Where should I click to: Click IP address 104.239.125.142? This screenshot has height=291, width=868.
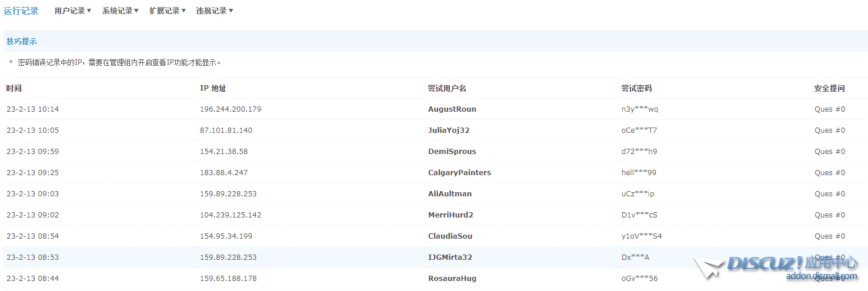click(x=231, y=215)
